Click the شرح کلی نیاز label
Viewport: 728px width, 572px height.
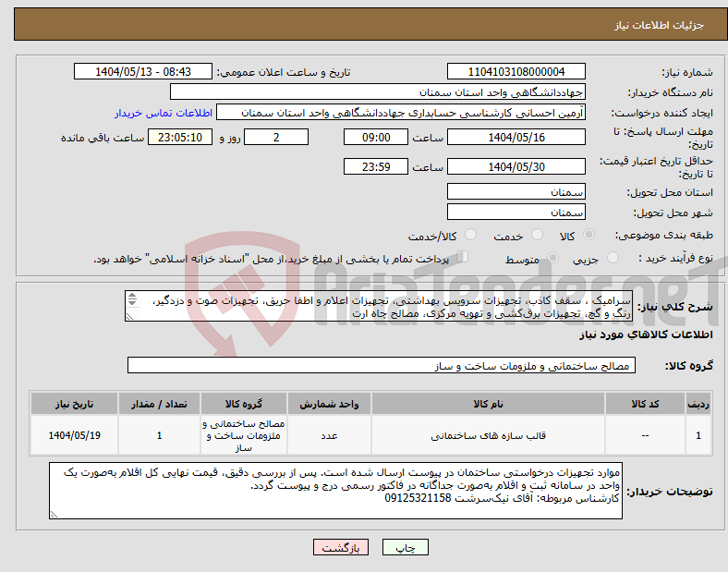tap(675, 307)
